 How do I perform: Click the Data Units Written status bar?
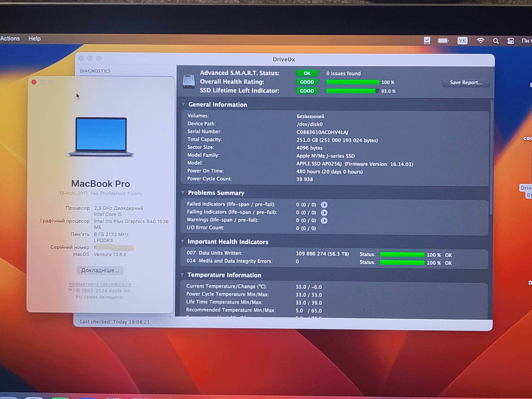[x=402, y=255]
